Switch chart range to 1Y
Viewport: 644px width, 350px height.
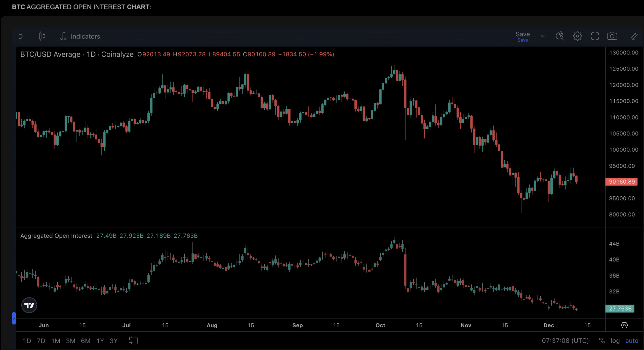click(x=100, y=341)
